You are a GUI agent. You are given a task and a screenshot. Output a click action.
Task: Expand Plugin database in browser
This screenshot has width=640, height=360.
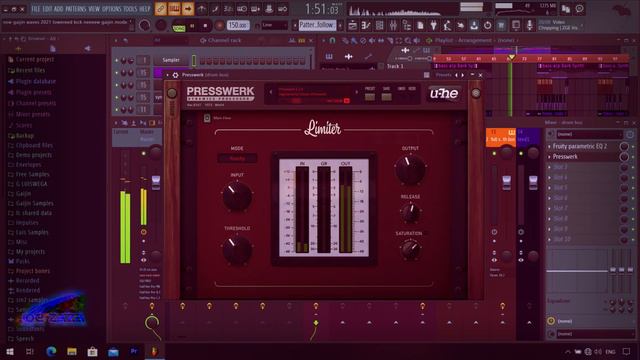[x=36, y=81]
